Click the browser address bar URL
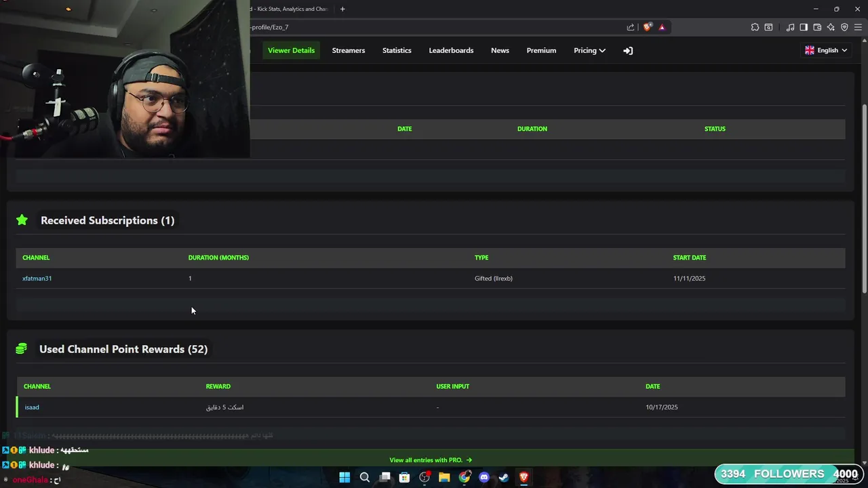Image resolution: width=868 pixels, height=488 pixels. coord(270,27)
